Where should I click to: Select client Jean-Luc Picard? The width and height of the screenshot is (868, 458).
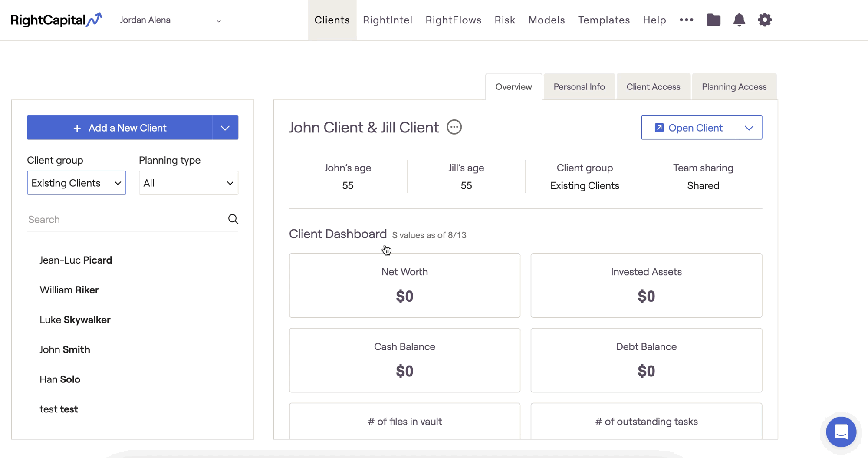click(x=76, y=260)
